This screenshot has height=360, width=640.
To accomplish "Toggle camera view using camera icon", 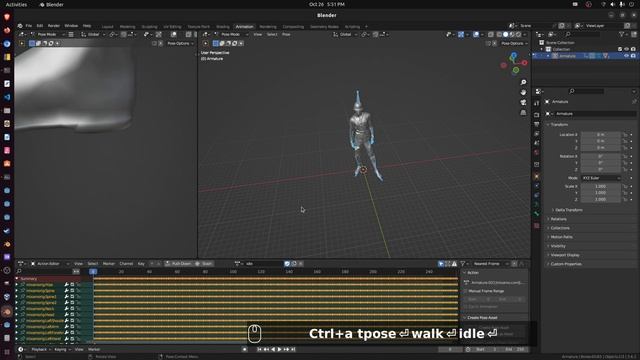I will point(523,102).
